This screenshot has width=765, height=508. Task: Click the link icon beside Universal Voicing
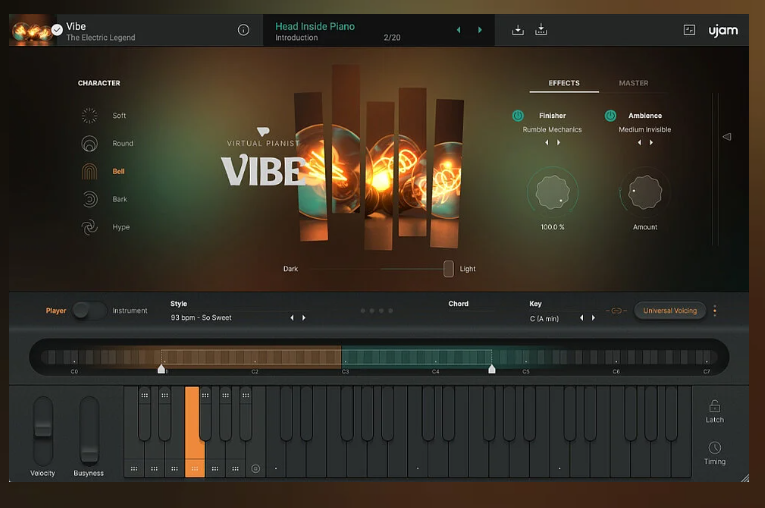point(616,311)
